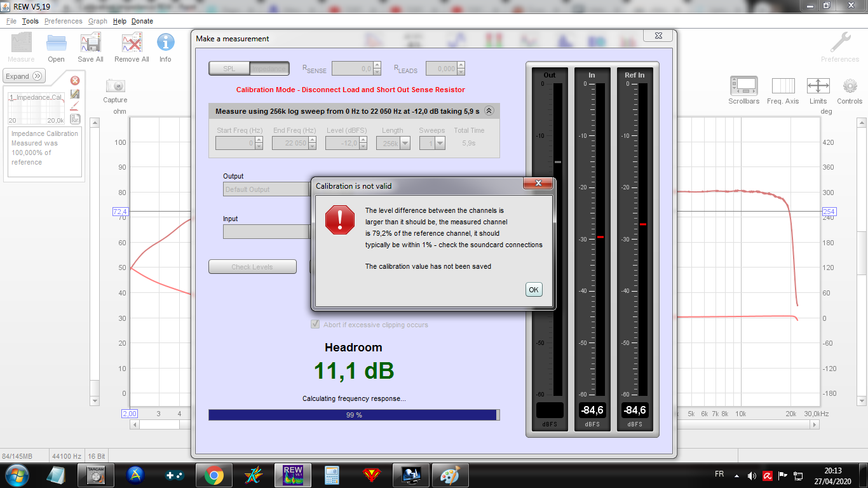Screen dimensions: 868x488
Task: Open the Tools menu
Action: (30, 21)
